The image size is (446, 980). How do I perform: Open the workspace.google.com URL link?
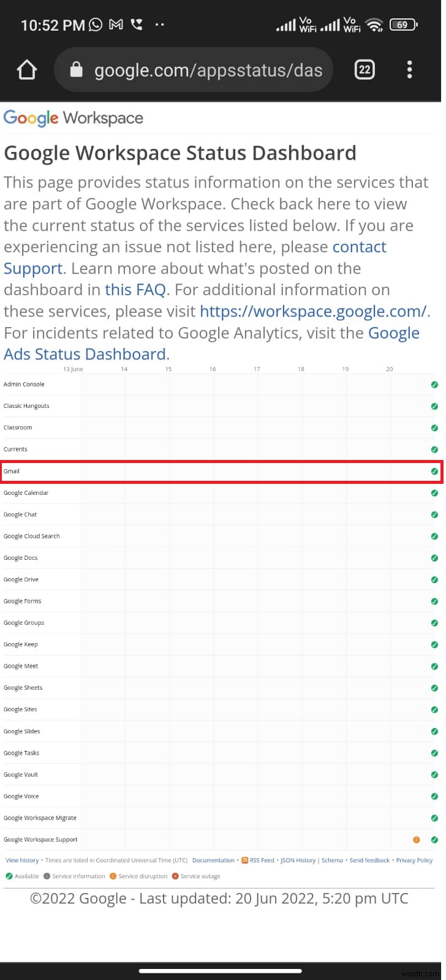312,311
